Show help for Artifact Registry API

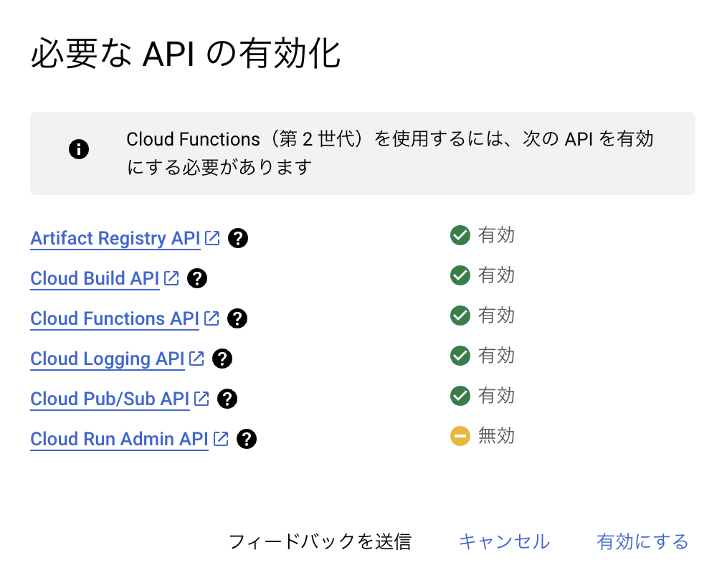(238, 238)
